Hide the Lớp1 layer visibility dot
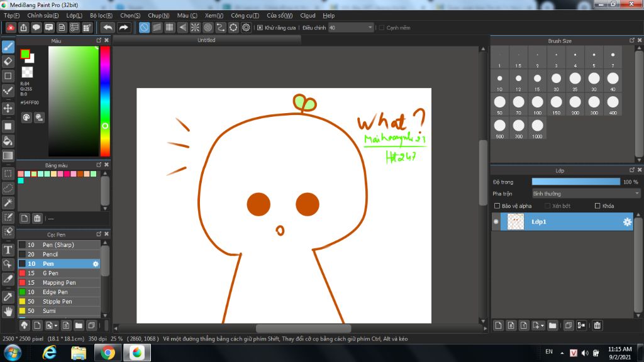The image size is (644, 362). 496,222
